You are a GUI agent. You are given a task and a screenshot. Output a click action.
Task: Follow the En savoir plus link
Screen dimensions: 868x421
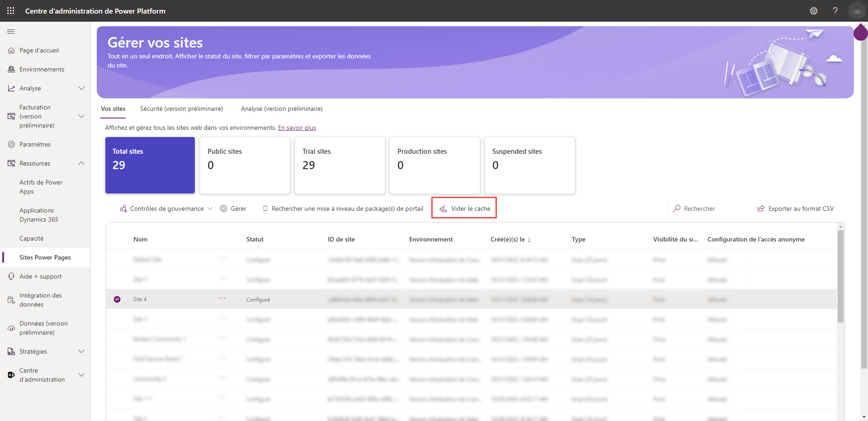[297, 128]
